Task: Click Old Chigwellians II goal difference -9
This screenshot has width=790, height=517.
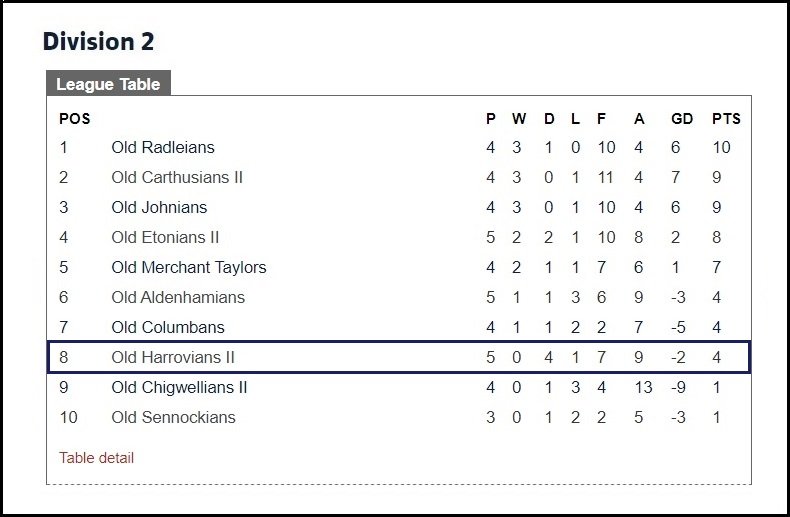Action: click(x=678, y=387)
